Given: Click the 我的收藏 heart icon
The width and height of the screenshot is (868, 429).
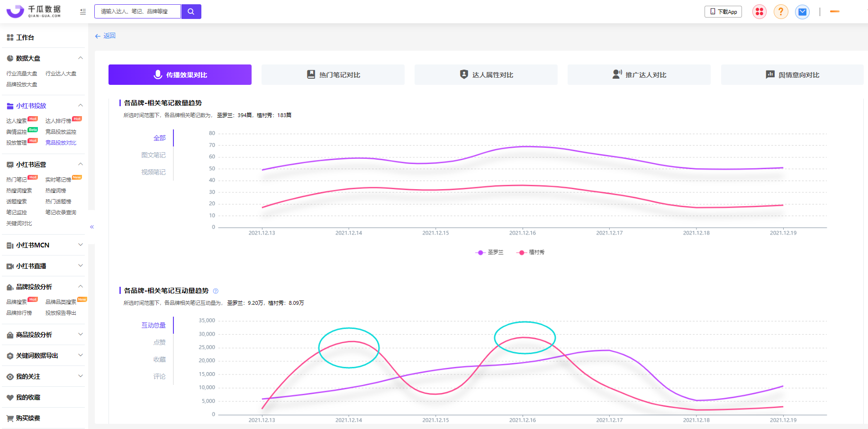Looking at the screenshot, I should tap(10, 397).
